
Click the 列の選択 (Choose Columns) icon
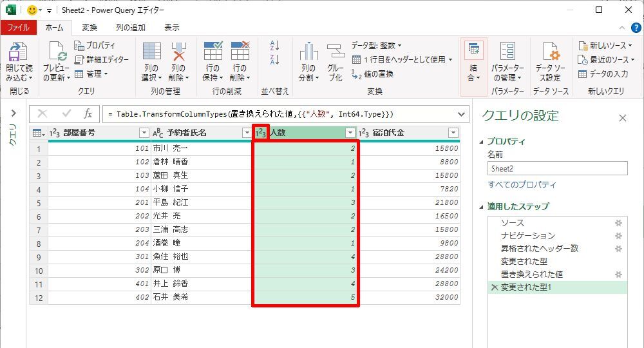coord(152,52)
